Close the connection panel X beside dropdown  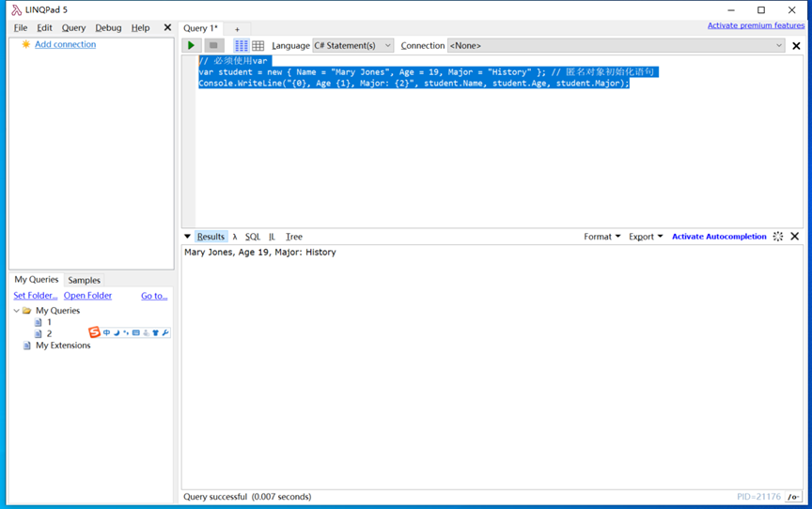(796, 46)
